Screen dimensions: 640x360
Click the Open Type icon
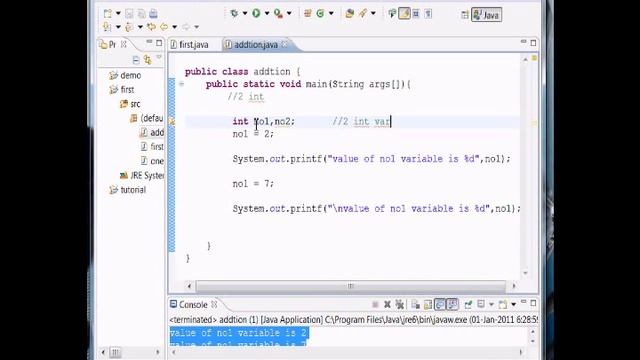[x=350, y=13]
